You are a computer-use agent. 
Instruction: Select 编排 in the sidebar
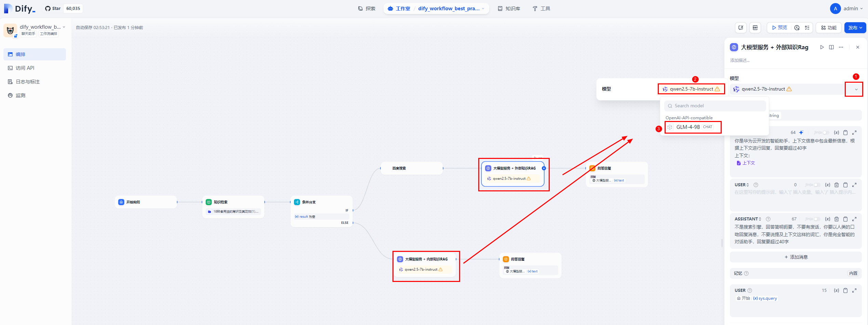point(35,54)
